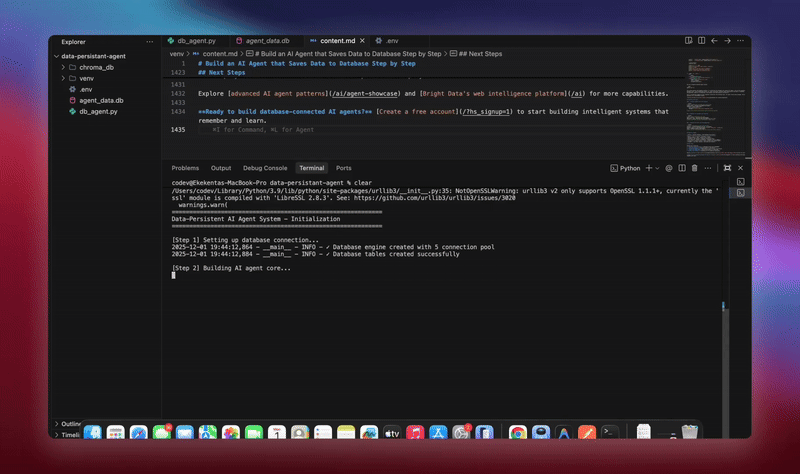Close the content.md tab
Image resolution: width=800 pixels, height=474 pixels.
tap(363, 41)
